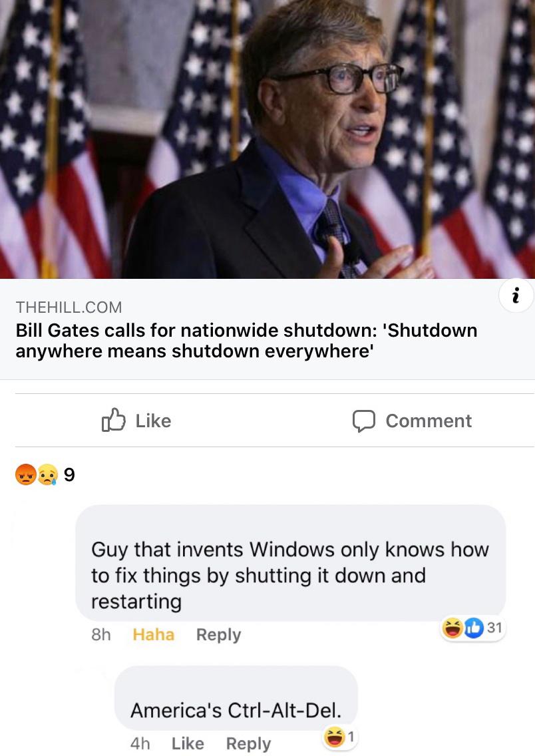Open the laughing emoji on the Ctrl-Alt-Del reply
The width and height of the screenshot is (535, 756).
pos(334,737)
